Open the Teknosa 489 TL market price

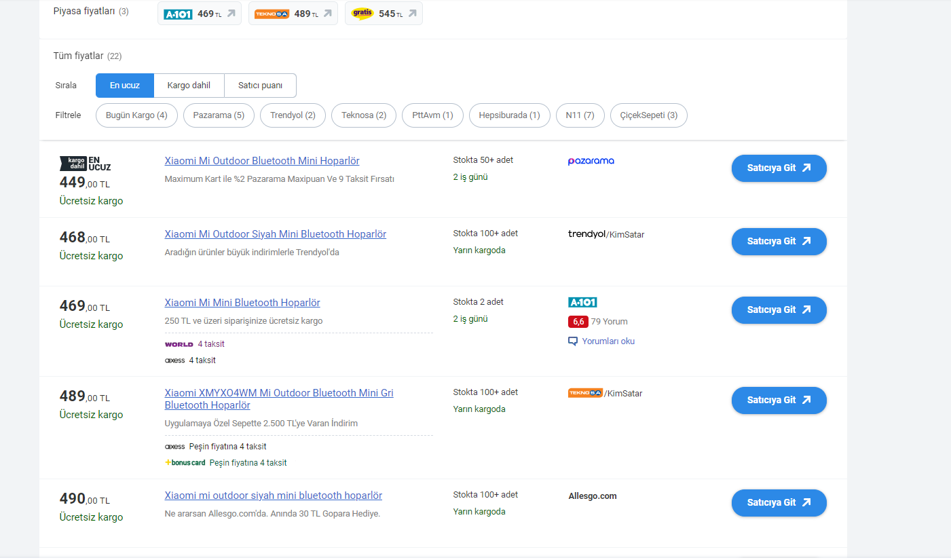293,14
